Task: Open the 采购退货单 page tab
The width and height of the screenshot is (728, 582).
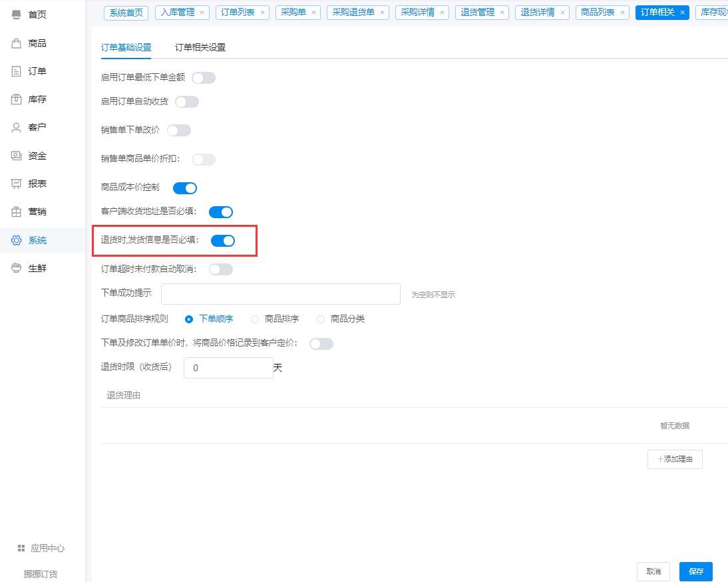Action: tap(353, 12)
